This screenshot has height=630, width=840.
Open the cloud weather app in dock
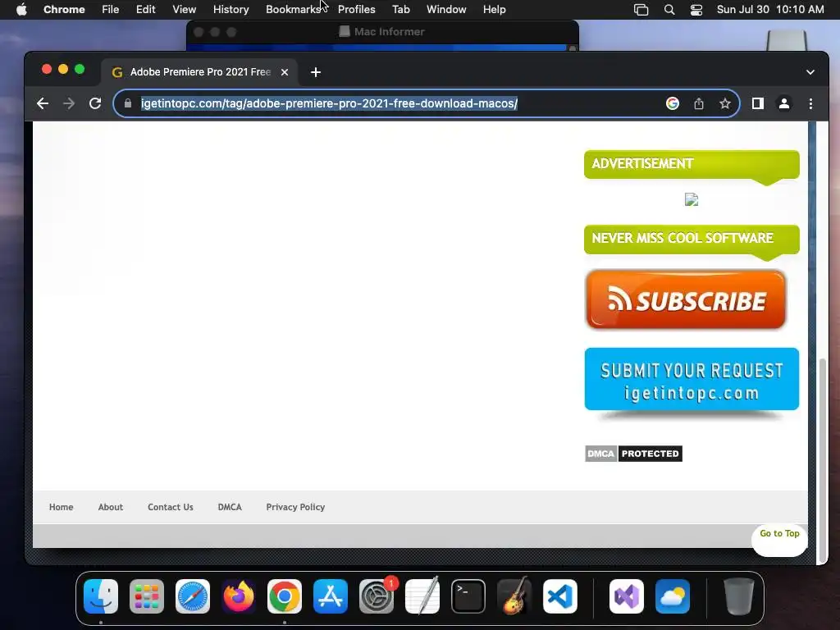[x=673, y=596]
